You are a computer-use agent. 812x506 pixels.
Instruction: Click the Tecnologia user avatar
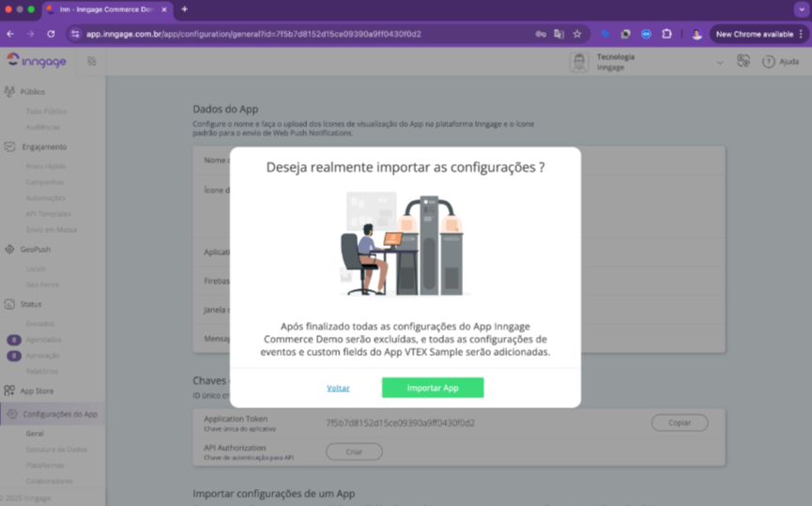tap(579, 62)
